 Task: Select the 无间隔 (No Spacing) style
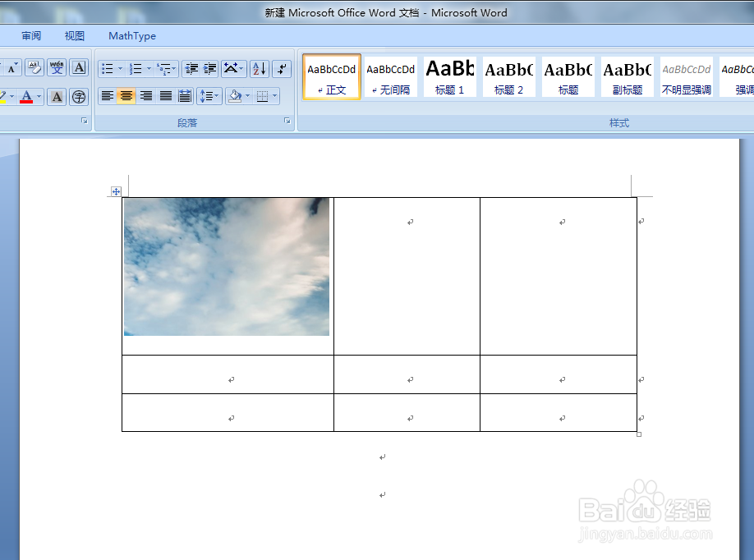click(x=391, y=77)
